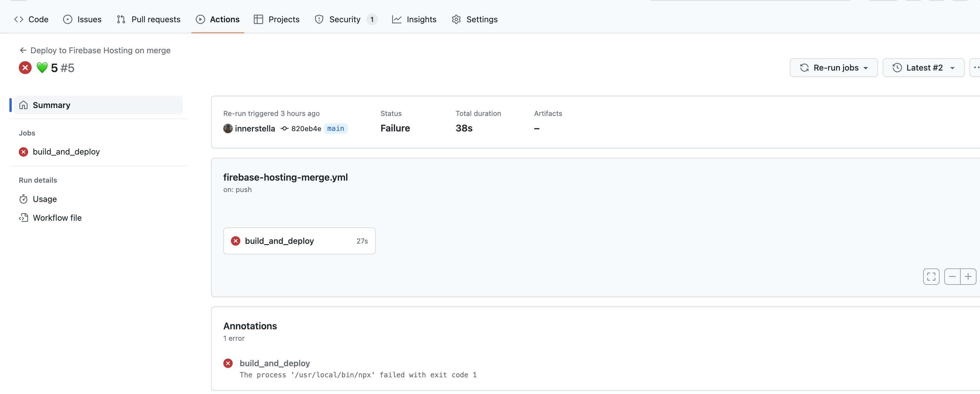
Task: Click the 27s job duration
Action: [x=362, y=241]
